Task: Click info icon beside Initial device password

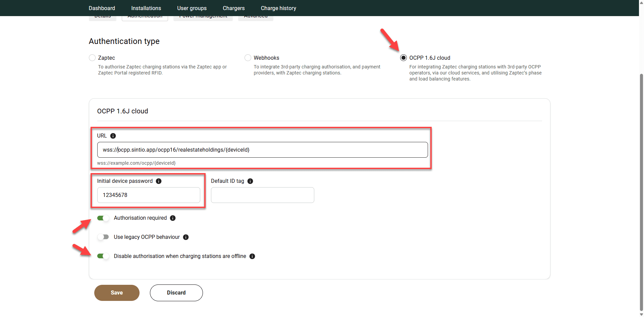Action: [x=159, y=181]
